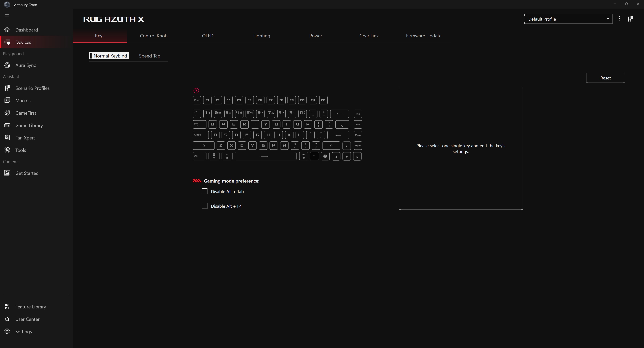Enable Disable Alt + F4 checkbox
The height and width of the screenshot is (348, 644).
click(204, 206)
